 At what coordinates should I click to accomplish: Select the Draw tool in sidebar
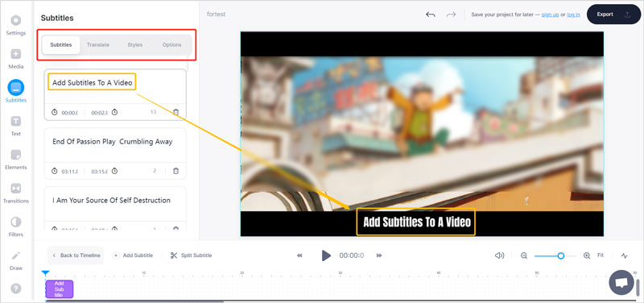[x=15, y=260]
